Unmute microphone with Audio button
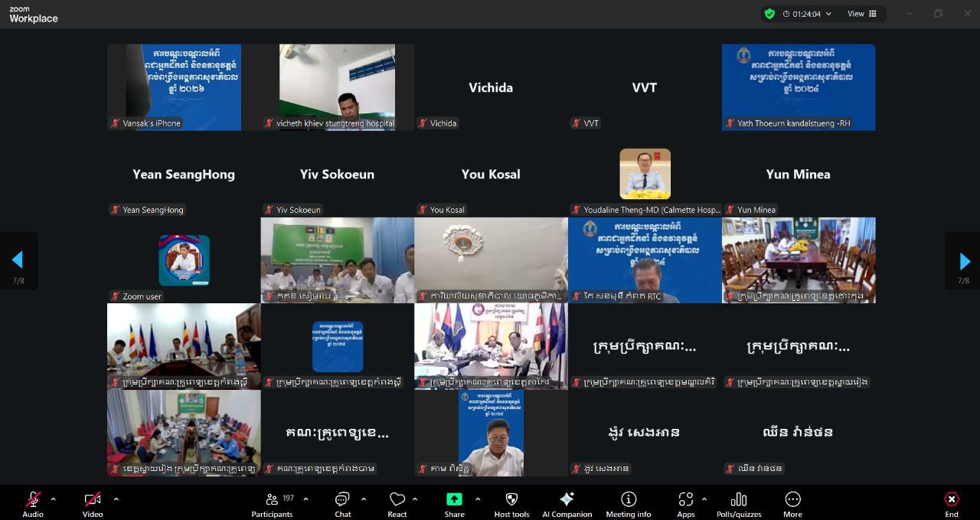 pyautogui.click(x=33, y=502)
